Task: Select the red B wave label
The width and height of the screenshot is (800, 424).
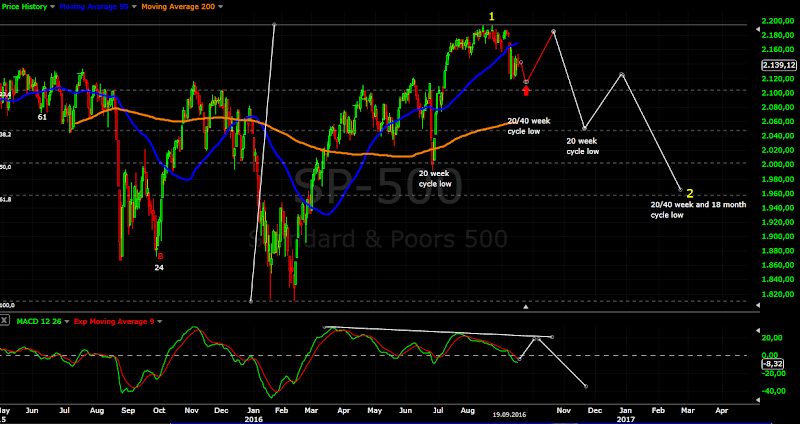Action: point(160,256)
